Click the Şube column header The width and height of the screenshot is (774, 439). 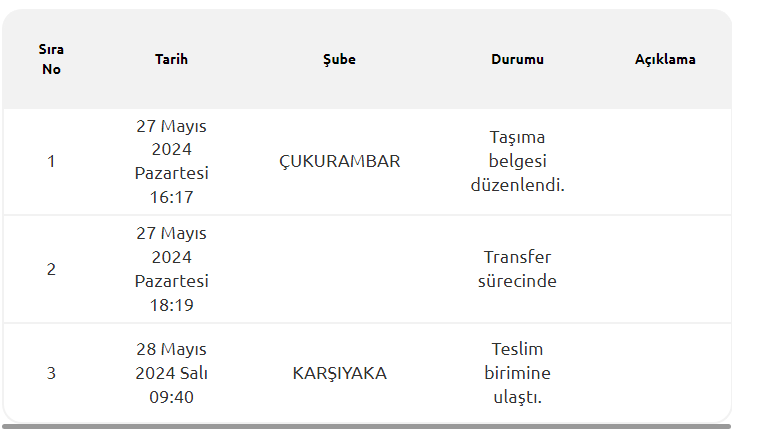tap(339, 59)
